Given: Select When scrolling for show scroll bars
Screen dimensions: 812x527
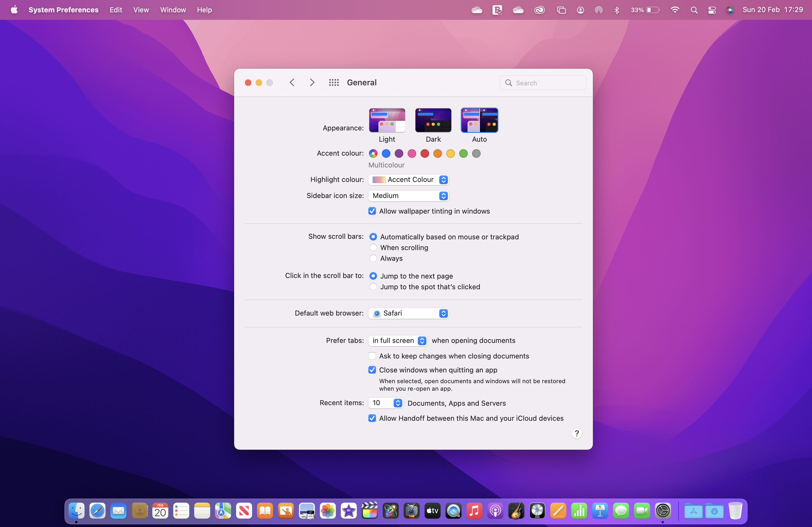Looking at the screenshot, I should coord(373,247).
